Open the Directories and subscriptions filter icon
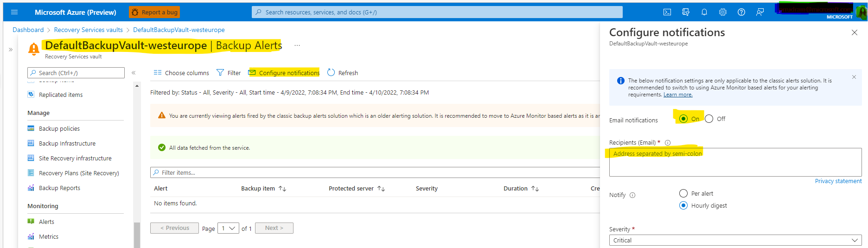The image size is (868, 248). (686, 12)
